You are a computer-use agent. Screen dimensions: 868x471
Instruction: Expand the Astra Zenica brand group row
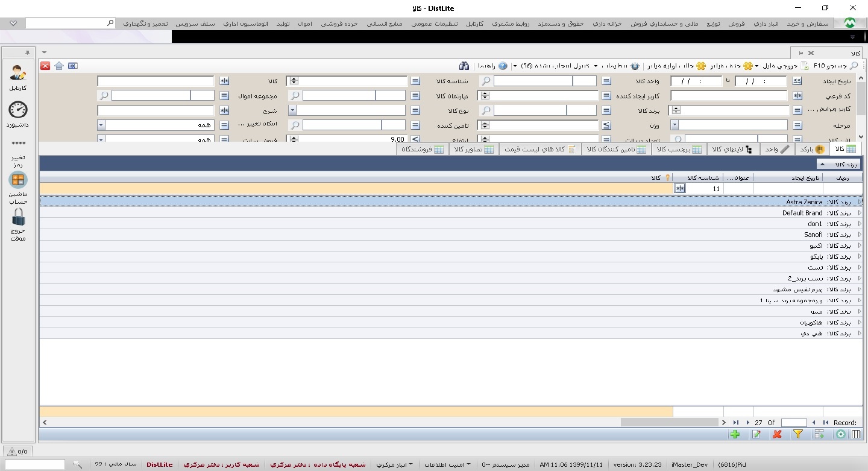tap(859, 202)
